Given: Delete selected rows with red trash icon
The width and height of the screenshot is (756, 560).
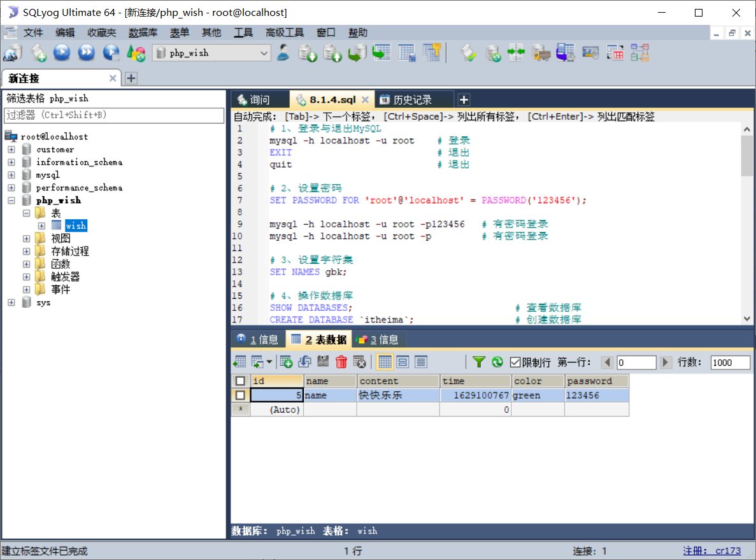Looking at the screenshot, I should coord(341,362).
